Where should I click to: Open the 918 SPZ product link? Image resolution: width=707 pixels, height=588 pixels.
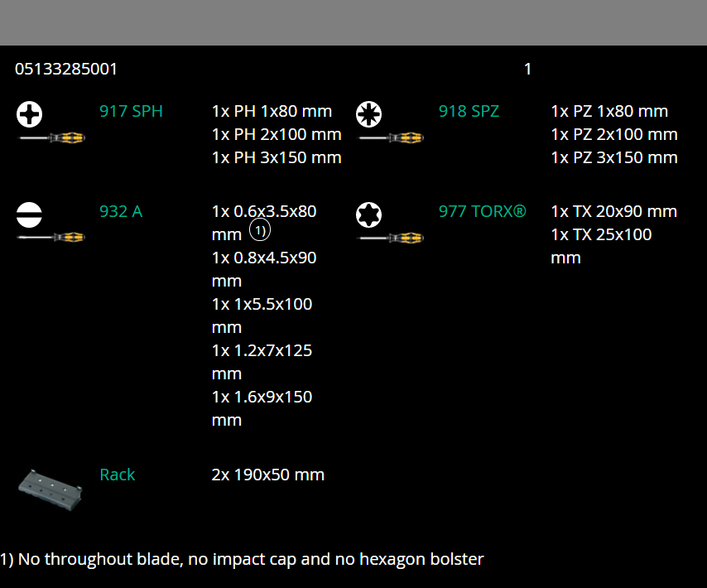pyautogui.click(x=469, y=111)
